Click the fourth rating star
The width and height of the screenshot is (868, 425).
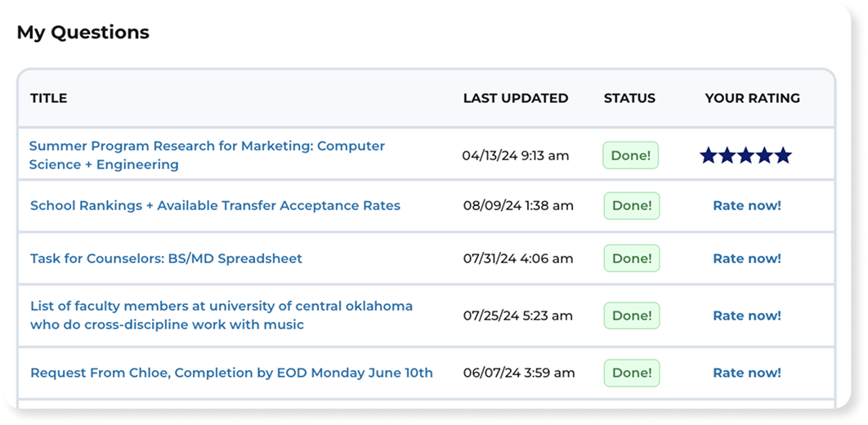tap(764, 155)
